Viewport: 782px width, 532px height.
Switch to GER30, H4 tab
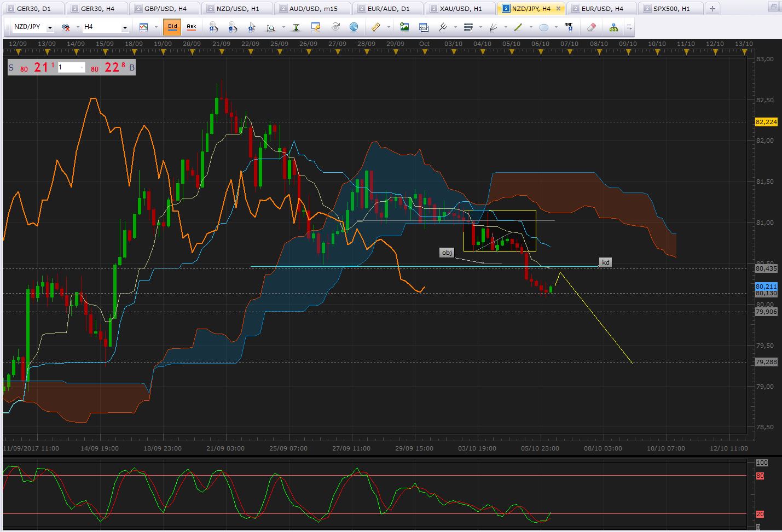pyautogui.click(x=97, y=9)
